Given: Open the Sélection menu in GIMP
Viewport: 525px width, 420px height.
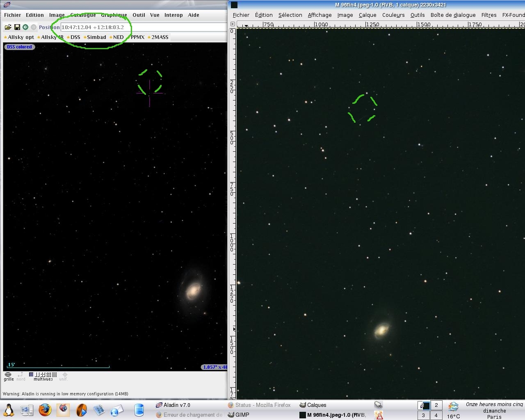Looking at the screenshot, I should pos(290,15).
